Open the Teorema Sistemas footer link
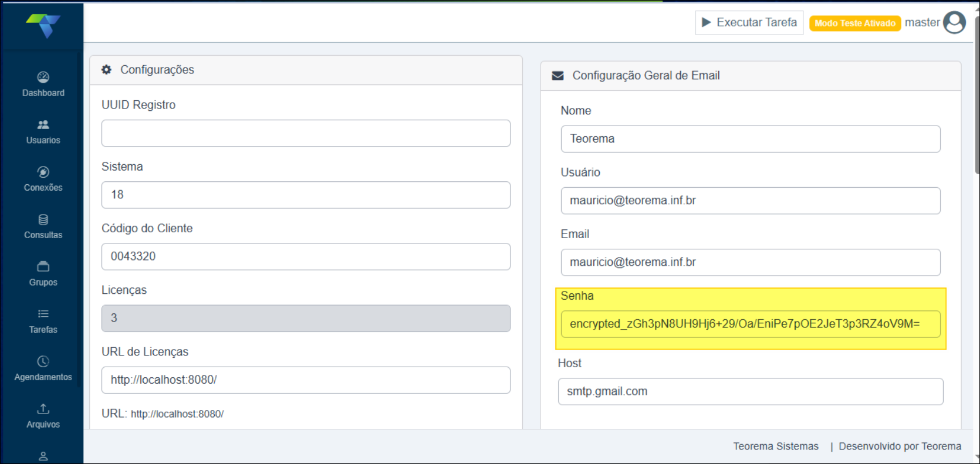 point(775,446)
